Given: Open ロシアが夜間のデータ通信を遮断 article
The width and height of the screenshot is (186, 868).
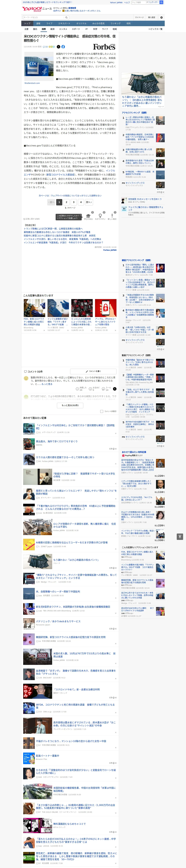Looking at the screenshot, I should (x=84, y=525).
